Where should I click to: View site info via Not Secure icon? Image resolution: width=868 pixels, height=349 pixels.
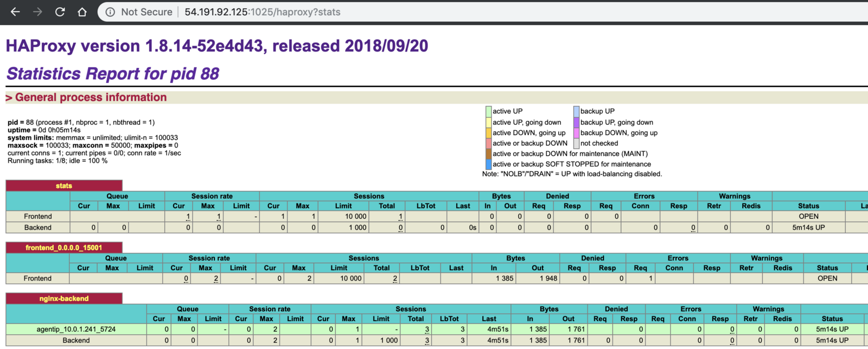[x=110, y=12]
